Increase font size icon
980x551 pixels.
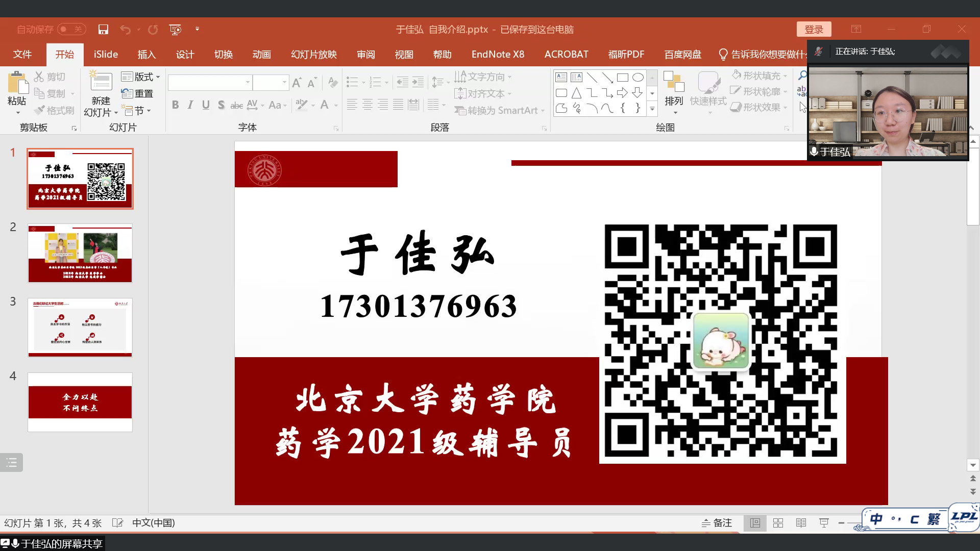point(297,82)
